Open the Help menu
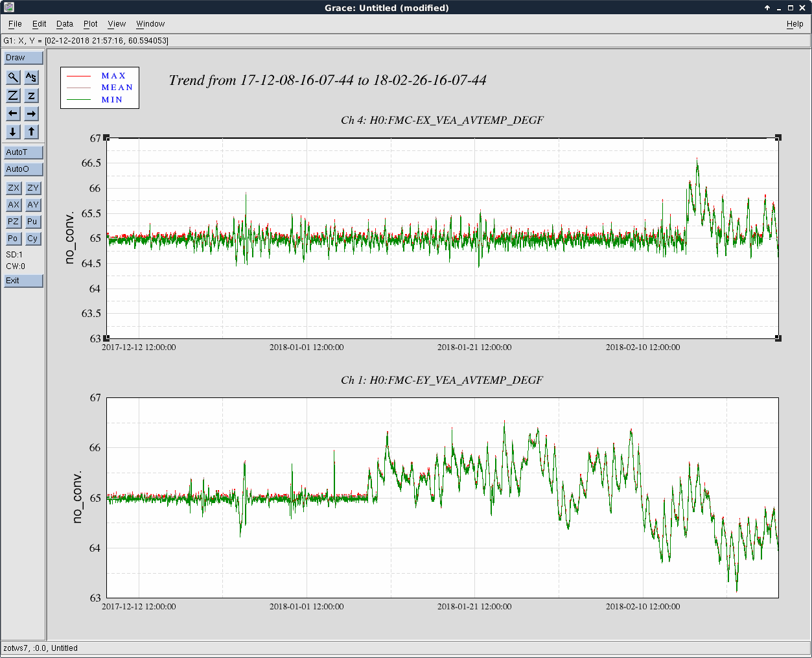 click(x=795, y=24)
